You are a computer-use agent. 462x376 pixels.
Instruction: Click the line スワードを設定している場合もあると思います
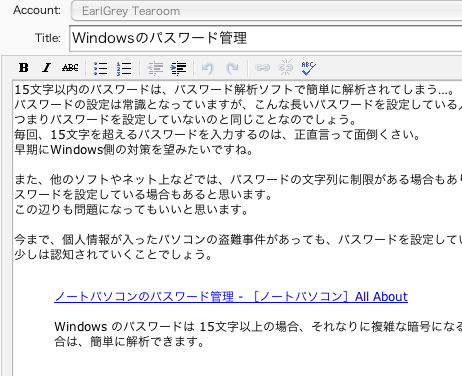[x=144, y=194]
